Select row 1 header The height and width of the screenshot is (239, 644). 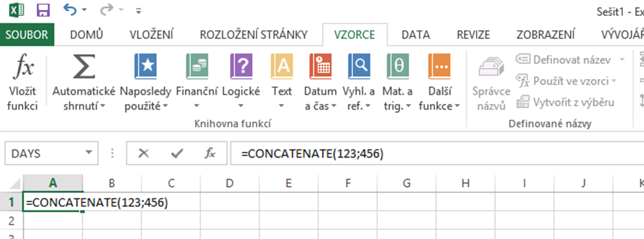coord(12,202)
